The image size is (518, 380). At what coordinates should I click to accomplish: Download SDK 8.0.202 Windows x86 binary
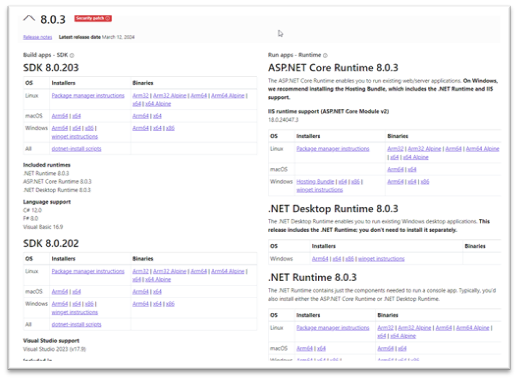[x=170, y=304]
